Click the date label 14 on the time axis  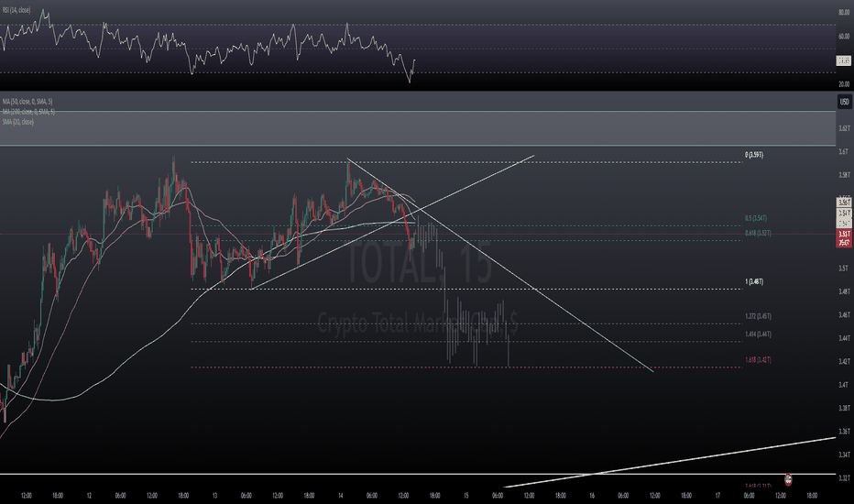pyautogui.click(x=340, y=496)
